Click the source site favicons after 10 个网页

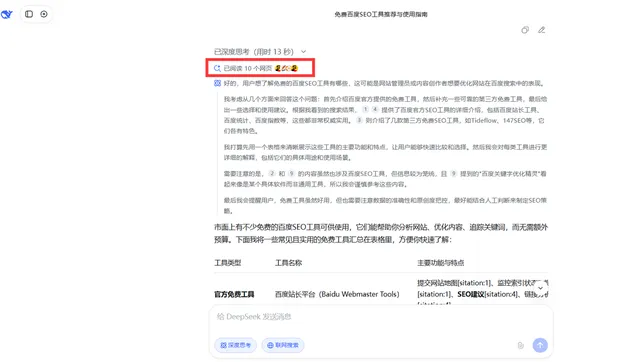click(x=287, y=68)
